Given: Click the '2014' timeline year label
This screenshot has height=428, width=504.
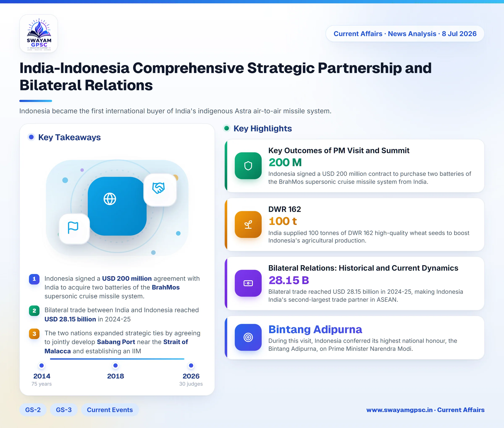Looking at the screenshot, I should click(42, 376).
